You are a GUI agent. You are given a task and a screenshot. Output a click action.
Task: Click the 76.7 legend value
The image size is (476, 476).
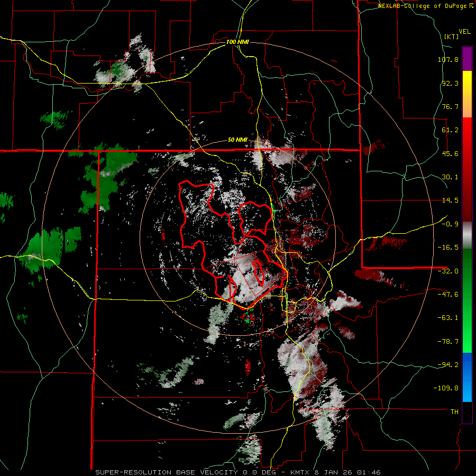tap(450, 106)
